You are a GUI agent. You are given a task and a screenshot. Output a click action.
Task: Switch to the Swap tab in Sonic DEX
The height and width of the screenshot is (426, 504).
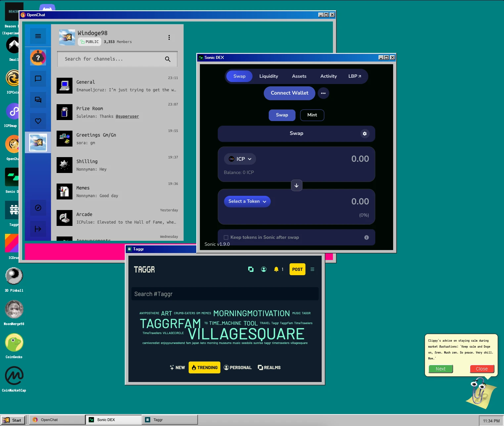[239, 76]
